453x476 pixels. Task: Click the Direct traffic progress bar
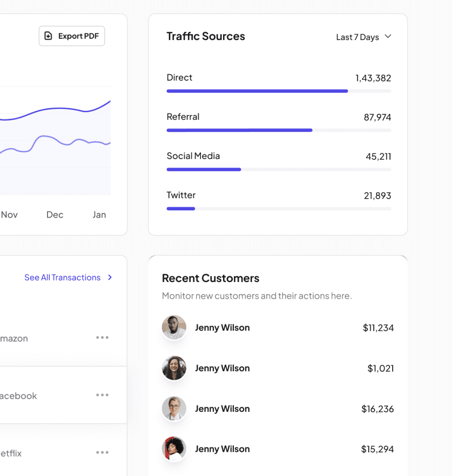(x=279, y=91)
